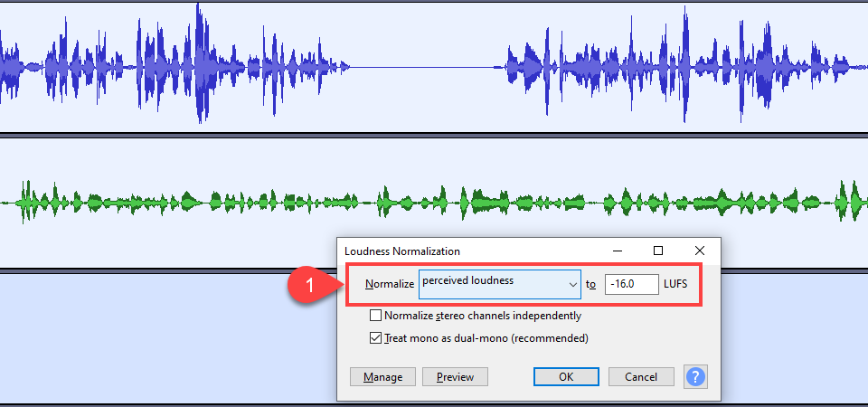Minimize the Loudness Normalization dialog
The height and width of the screenshot is (407, 868).
618,251
